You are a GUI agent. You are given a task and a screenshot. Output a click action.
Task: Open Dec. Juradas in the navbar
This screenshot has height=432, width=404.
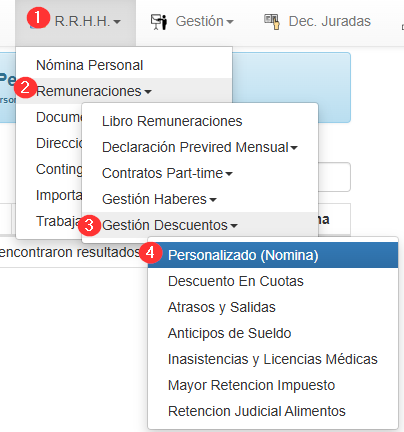(x=317, y=22)
